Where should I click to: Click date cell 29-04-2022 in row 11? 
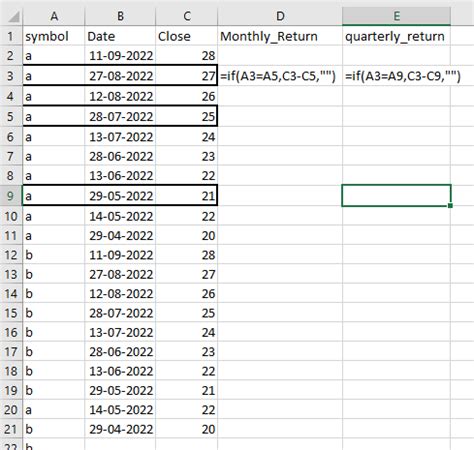click(x=120, y=236)
